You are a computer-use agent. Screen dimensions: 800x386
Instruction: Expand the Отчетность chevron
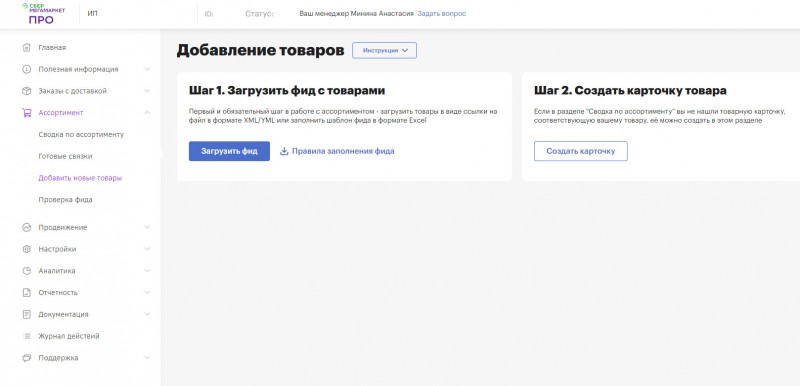coord(147,293)
